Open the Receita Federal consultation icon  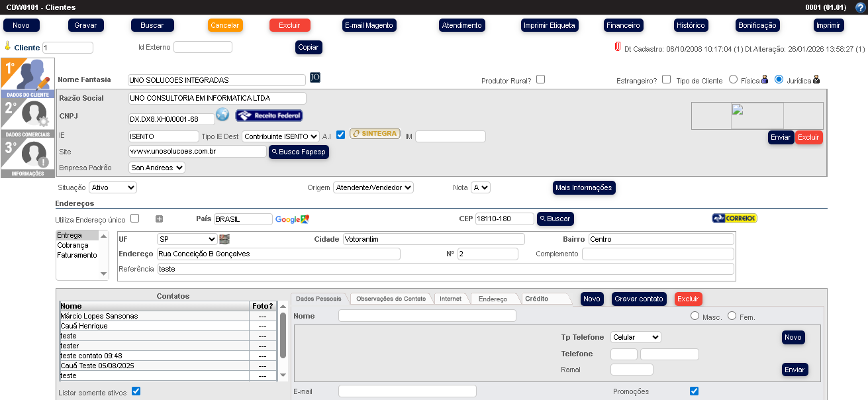pos(269,115)
